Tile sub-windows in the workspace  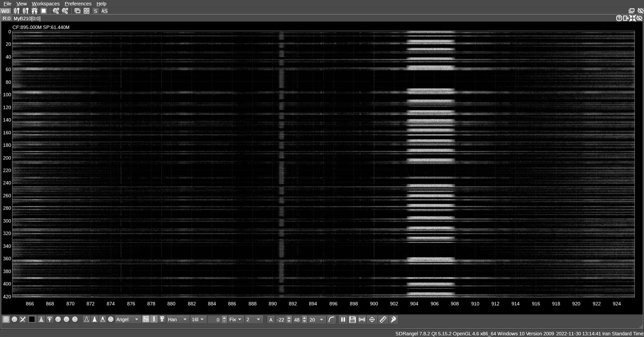[87, 11]
